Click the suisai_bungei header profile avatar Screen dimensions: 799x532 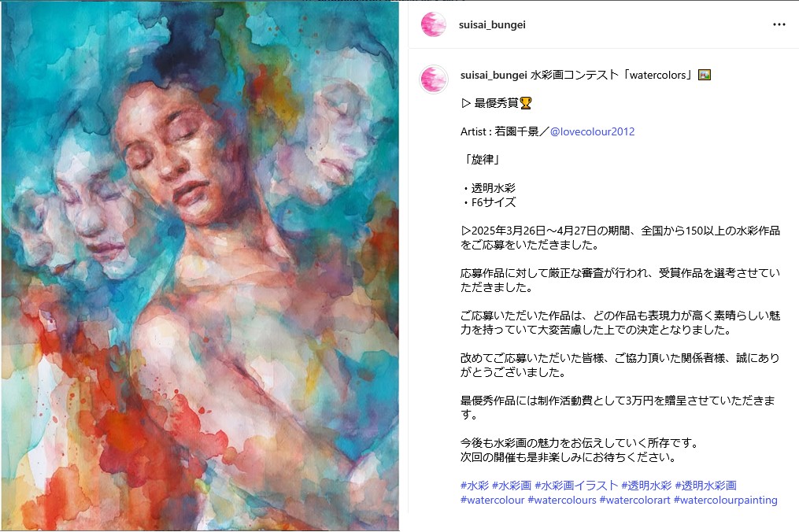(434, 24)
